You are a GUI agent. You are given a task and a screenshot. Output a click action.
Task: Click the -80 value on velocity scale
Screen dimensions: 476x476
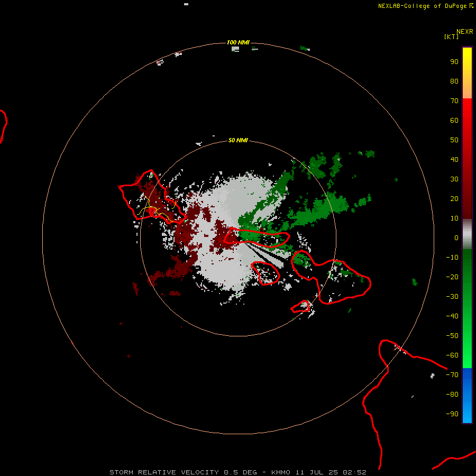tap(452, 395)
